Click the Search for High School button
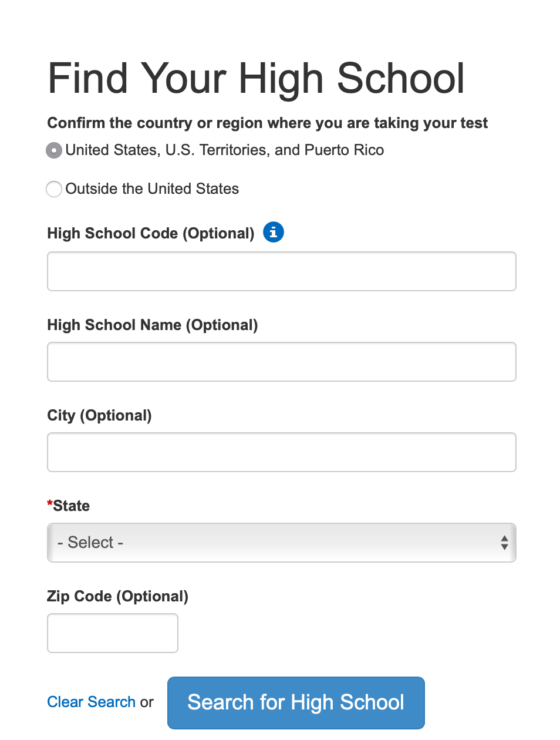The width and height of the screenshot is (560, 740). (296, 702)
